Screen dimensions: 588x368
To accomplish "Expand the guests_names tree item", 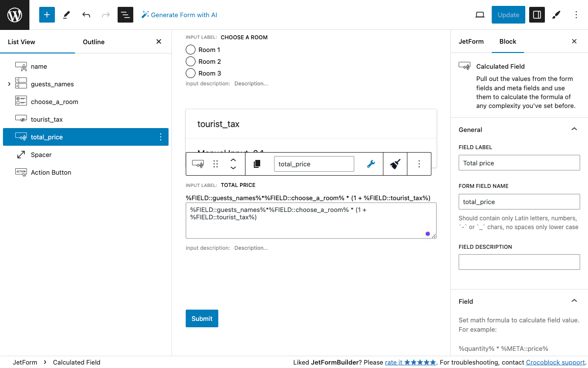I will 9,84.
